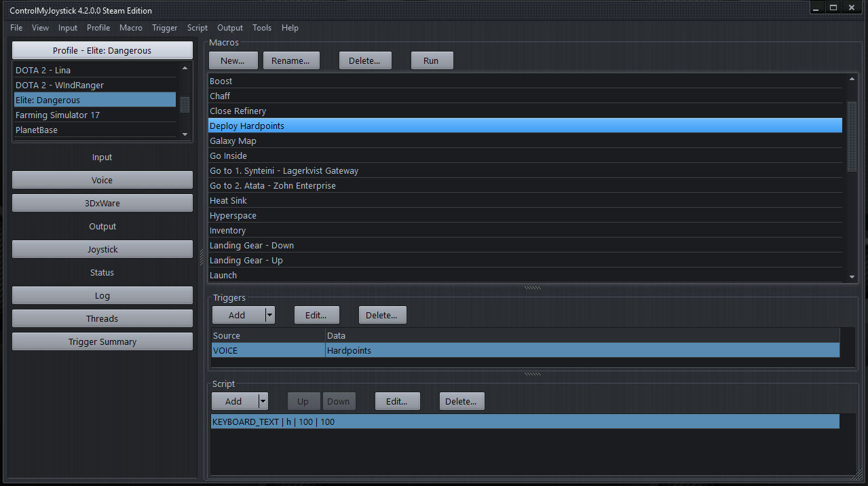The height and width of the screenshot is (486, 868).
Task: Click the splitter grip between Macros and Triggers
Action: pos(533,288)
